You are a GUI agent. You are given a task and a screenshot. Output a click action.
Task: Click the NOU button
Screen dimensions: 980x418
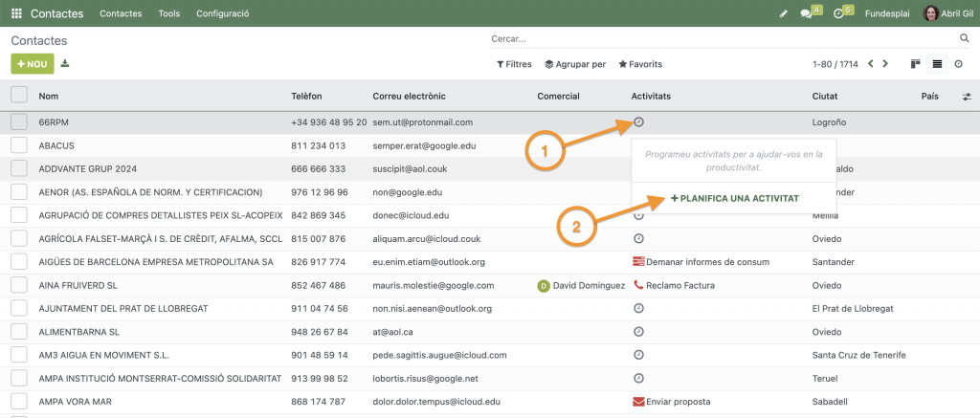click(33, 64)
